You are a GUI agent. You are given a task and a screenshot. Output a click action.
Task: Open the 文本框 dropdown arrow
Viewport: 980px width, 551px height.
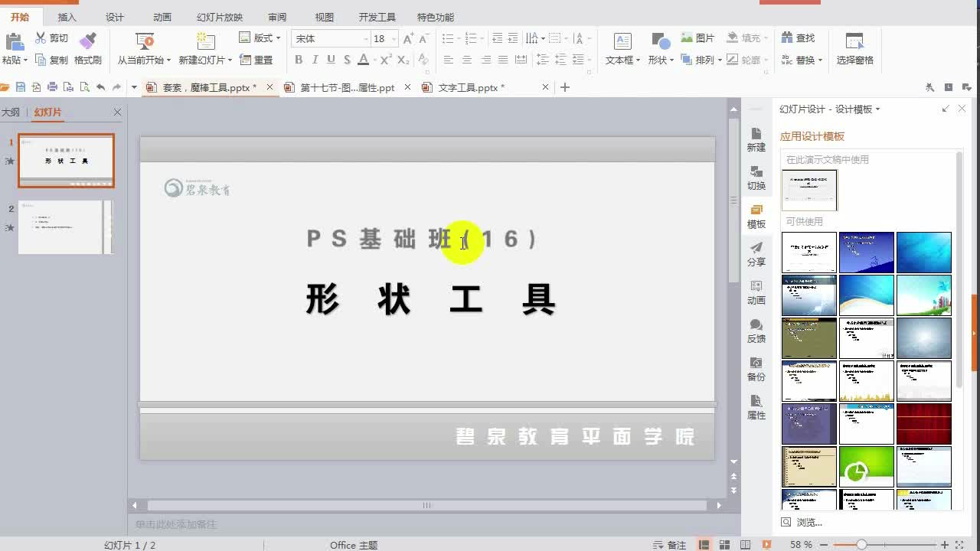coord(638,60)
